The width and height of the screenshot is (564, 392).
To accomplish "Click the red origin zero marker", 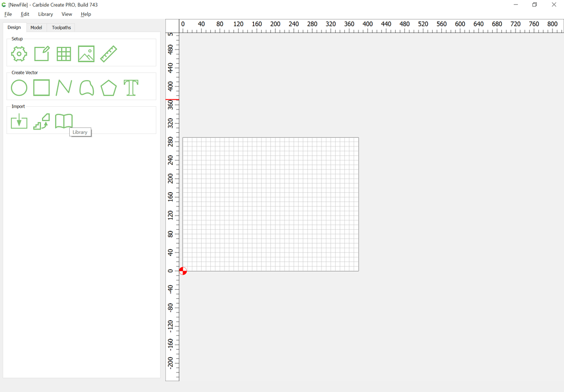I will click(183, 271).
